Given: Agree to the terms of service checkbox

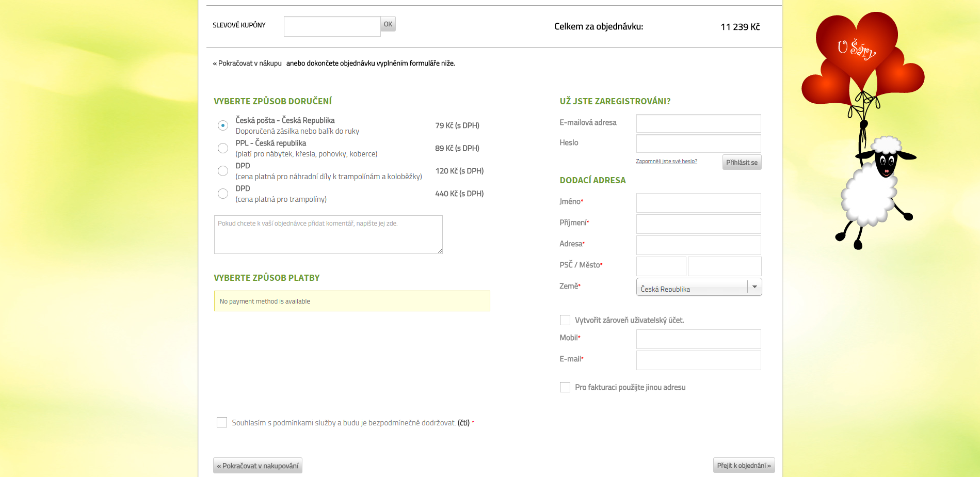Looking at the screenshot, I should coord(222,422).
